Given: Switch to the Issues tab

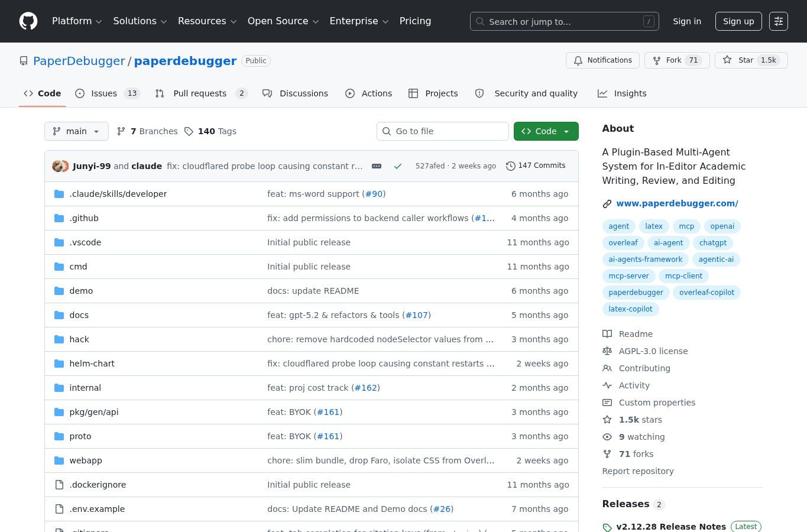Looking at the screenshot, I should pyautogui.click(x=108, y=93).
